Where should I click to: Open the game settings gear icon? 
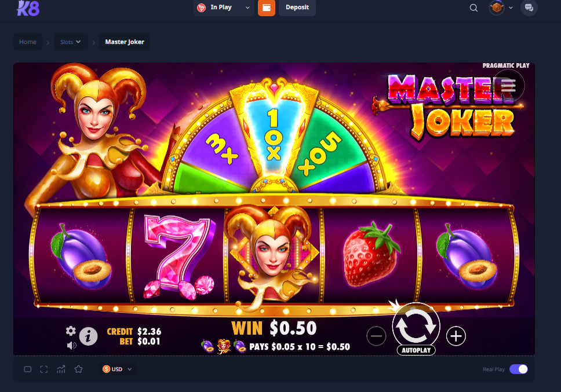[x=71, y=331]
